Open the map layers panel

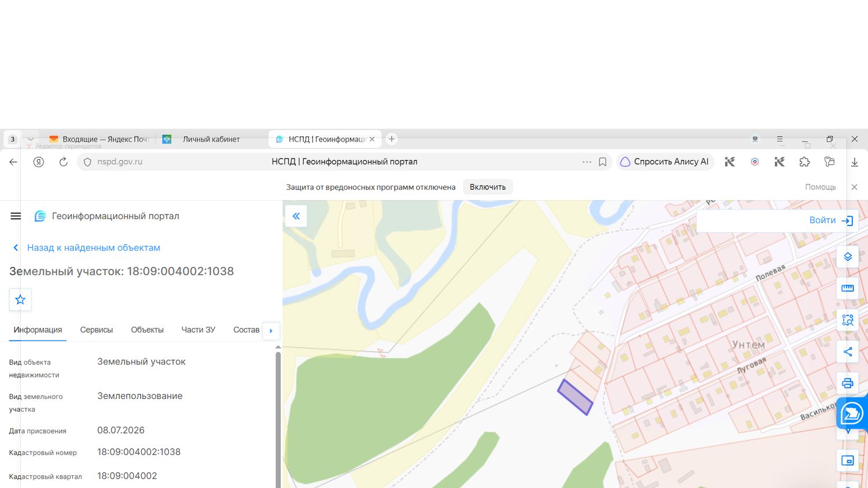tap(847, 257)
